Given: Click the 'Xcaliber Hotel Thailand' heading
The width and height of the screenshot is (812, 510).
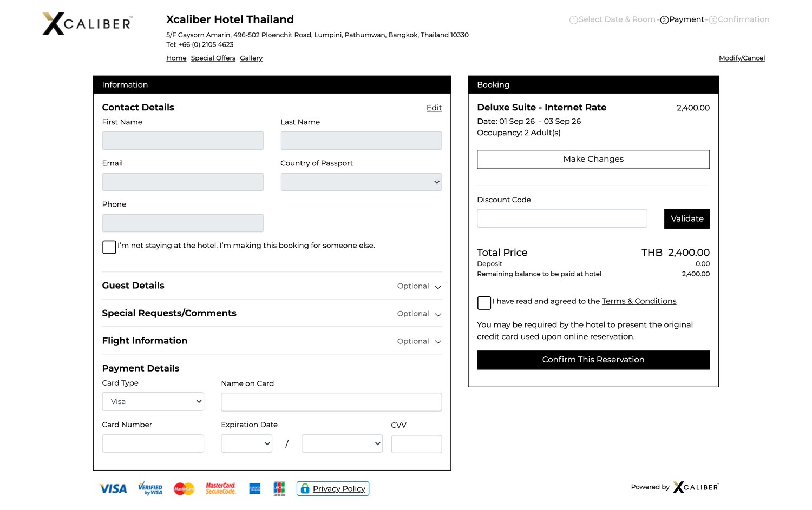Looking at the screenshot, I should coord(230,19).
